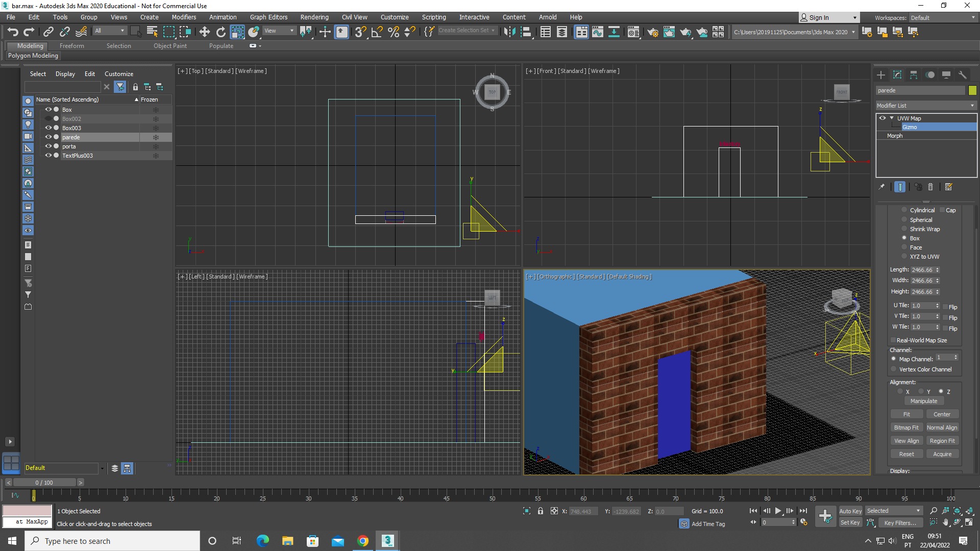Open the Sign In dropdown
This screenshot has height=551, width=980.
pos(829,18)
